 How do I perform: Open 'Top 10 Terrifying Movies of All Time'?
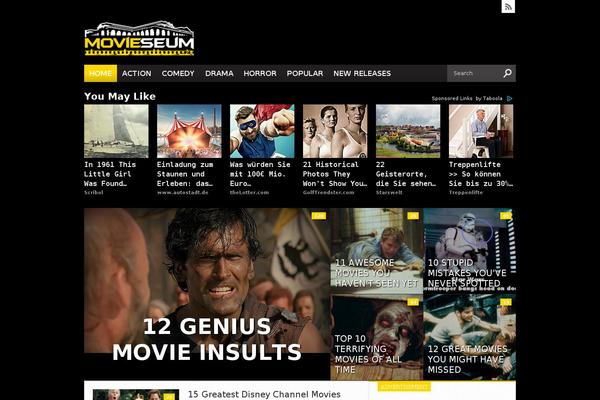click(x=377, y=337)
